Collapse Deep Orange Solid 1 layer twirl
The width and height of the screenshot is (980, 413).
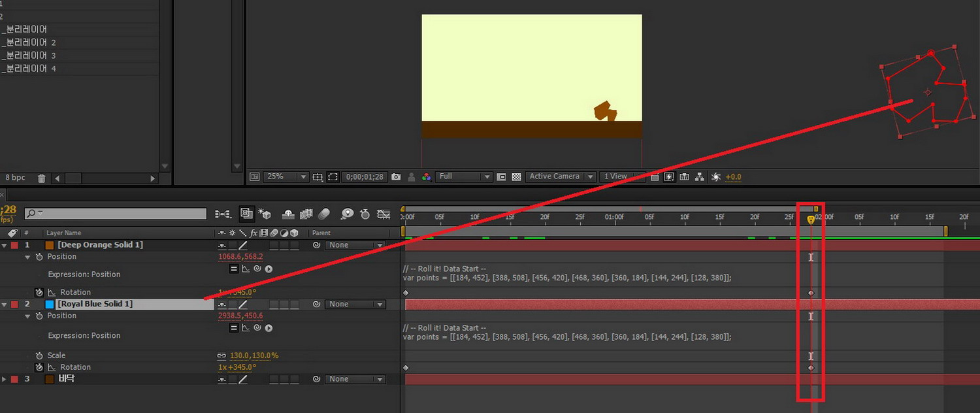click(x=5, y=245)
